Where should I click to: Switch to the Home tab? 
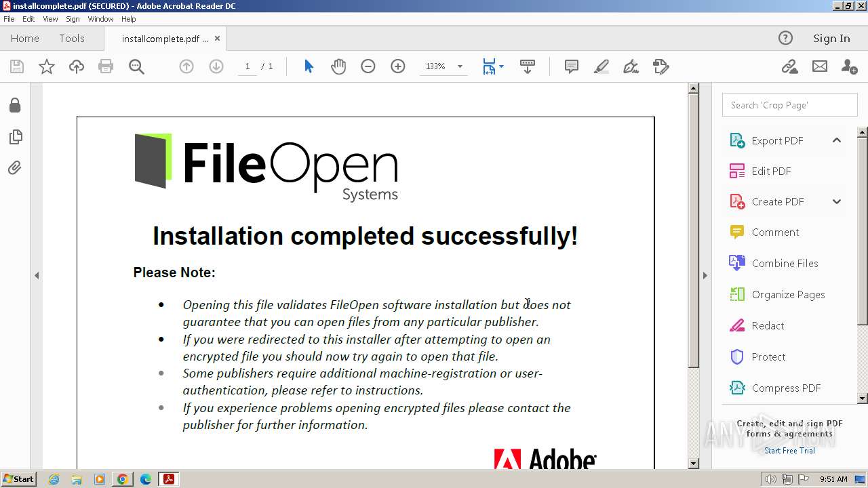pos(25,38)
